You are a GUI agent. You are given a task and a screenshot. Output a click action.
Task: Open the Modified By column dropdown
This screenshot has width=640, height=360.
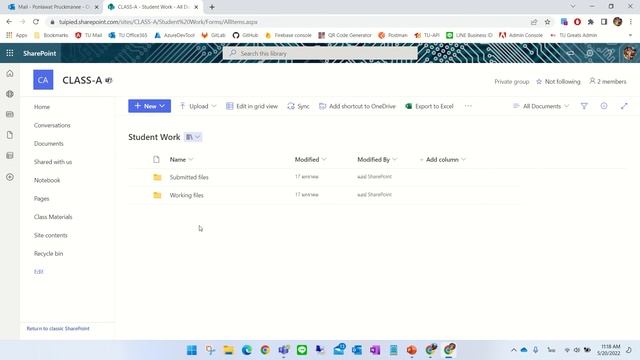tap(377, 160)
